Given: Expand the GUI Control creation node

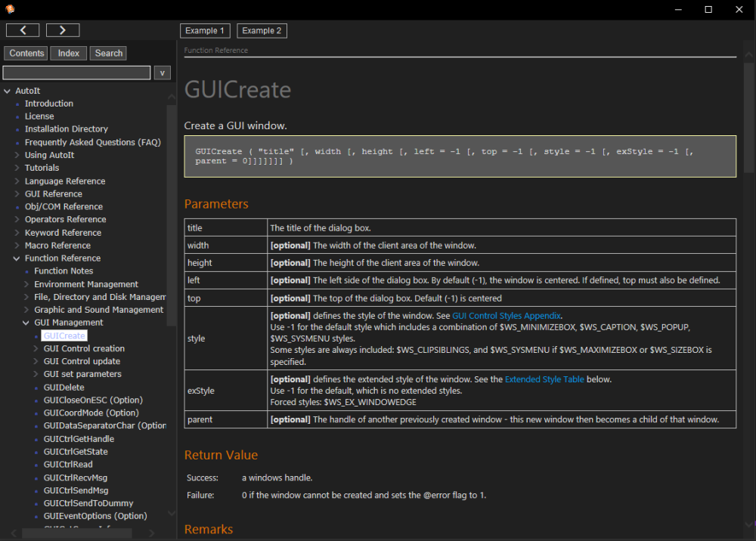Looking at the screenshot, I should 36,349.
